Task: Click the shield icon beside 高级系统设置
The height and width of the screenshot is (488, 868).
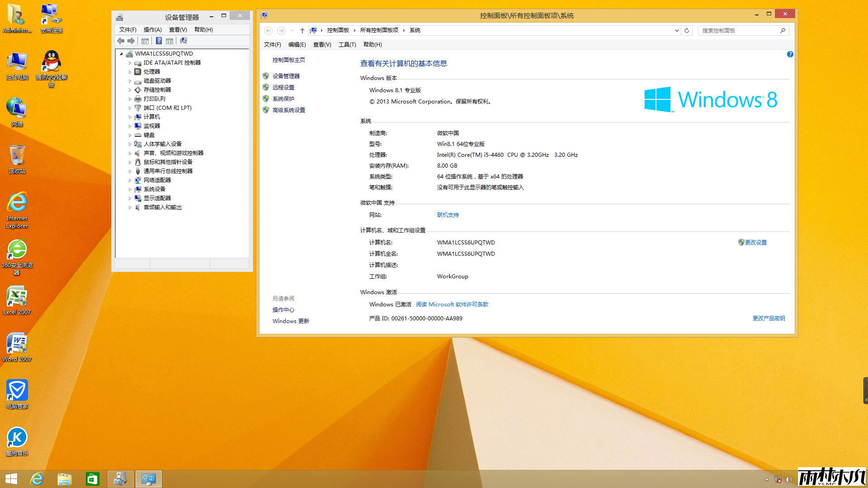Action: pos(266,110)
